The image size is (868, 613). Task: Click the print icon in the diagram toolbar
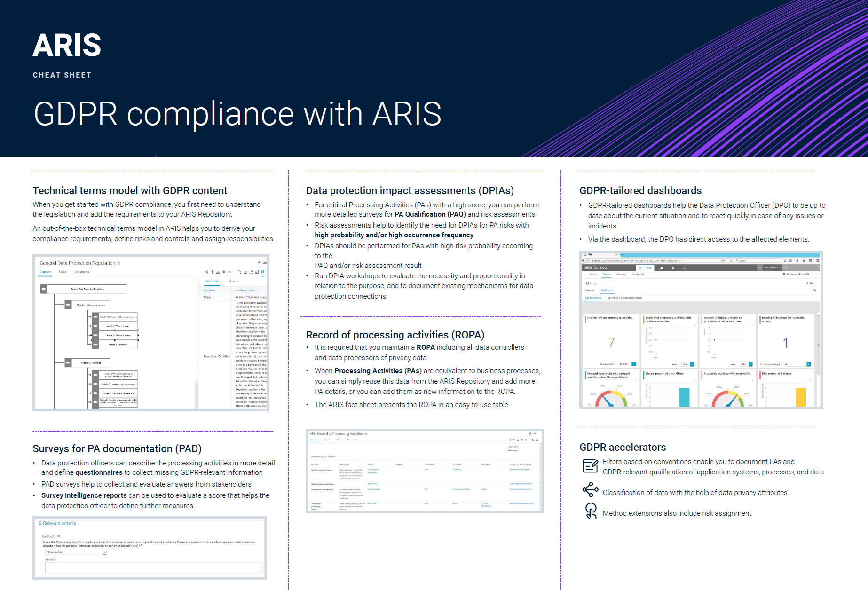(x=230, y=273)
